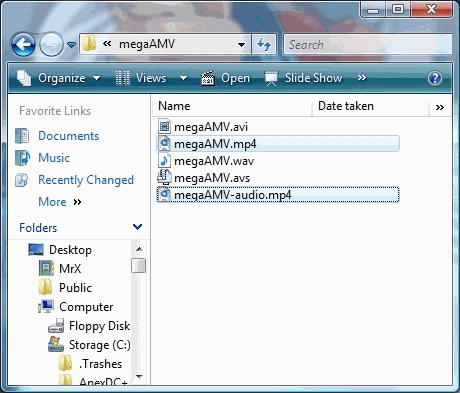Click the double chevron before megaAMV path
The height and width of the screenshot is (393, 460).
click(107, 44)
